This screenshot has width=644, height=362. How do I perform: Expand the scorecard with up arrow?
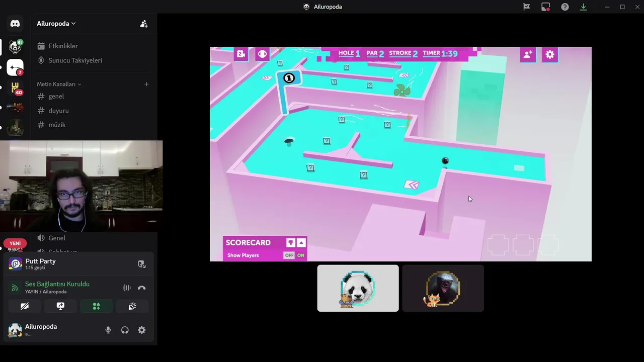click(x=301, y=243)
